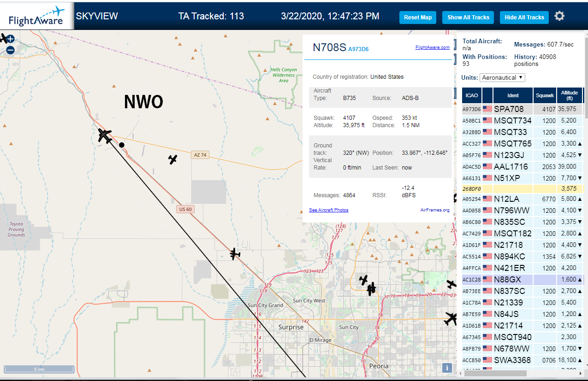Click the selected N708S aircraft icon

105,136
